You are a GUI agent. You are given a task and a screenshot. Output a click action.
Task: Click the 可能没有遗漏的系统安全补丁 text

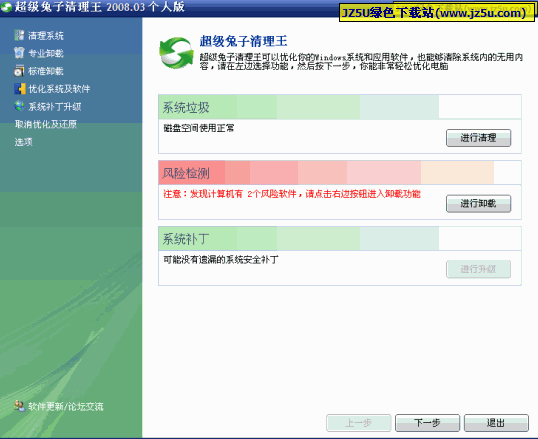coord(221,259)
